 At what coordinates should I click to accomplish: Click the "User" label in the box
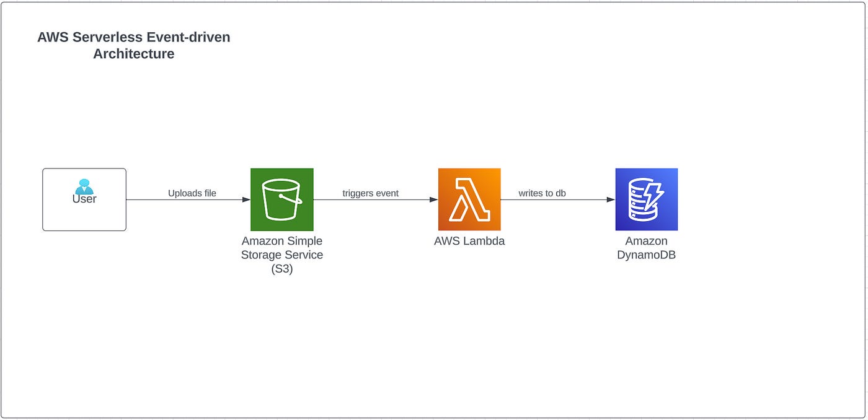84,199
